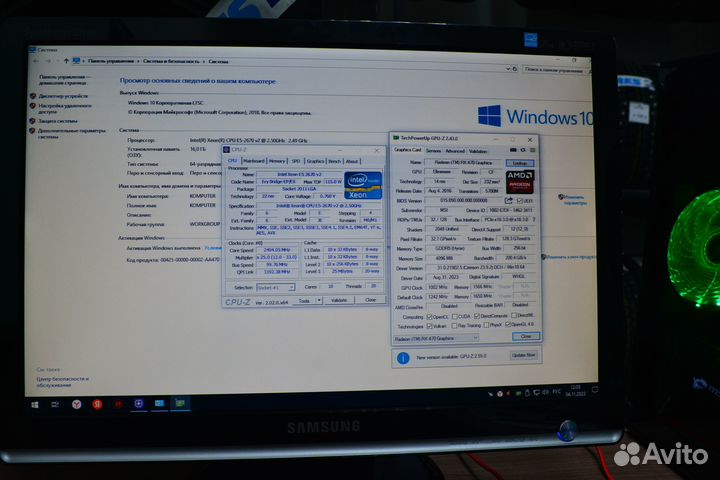Viewport: 720px width, 480px height.
Task: Click the Tools button in CPU-Z
Action: [304, 300]
